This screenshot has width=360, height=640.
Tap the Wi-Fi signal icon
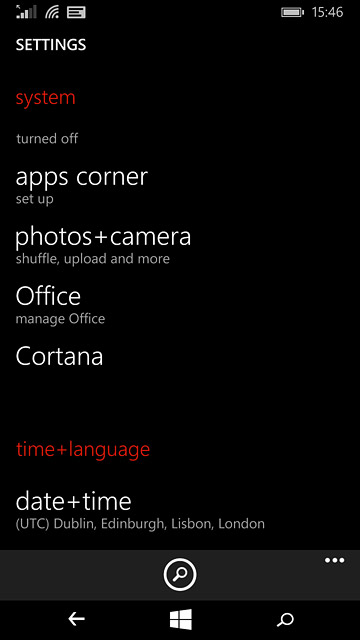point(52,12)
